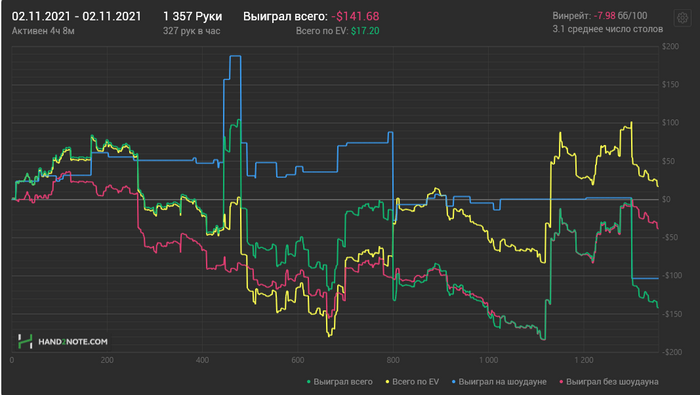
Task: Click the $150 y-axis label
Action: (671, 84)
